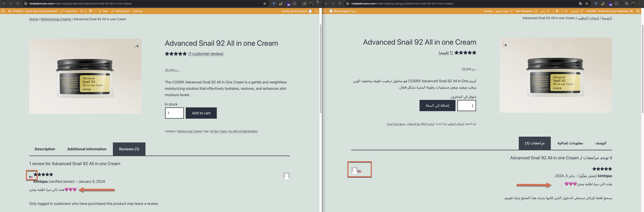
Task: Open Moisturizing Creams breadcrumb link
Action: coord(56,19)
